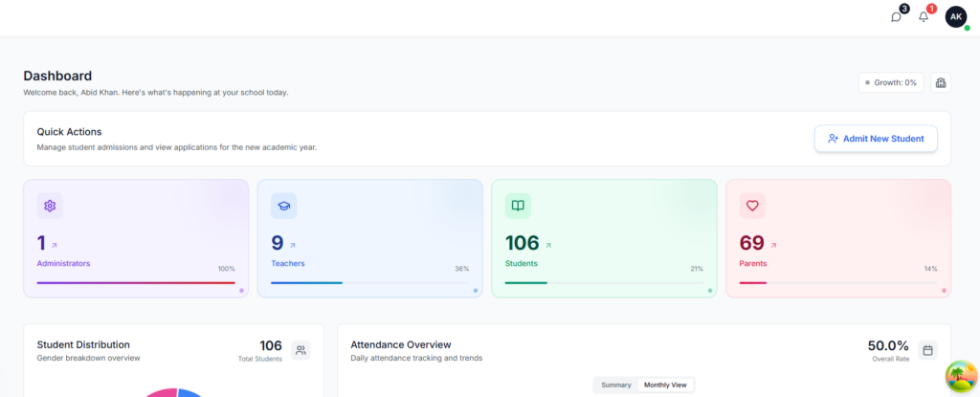Open the chat messages icon

pos(896,17)
